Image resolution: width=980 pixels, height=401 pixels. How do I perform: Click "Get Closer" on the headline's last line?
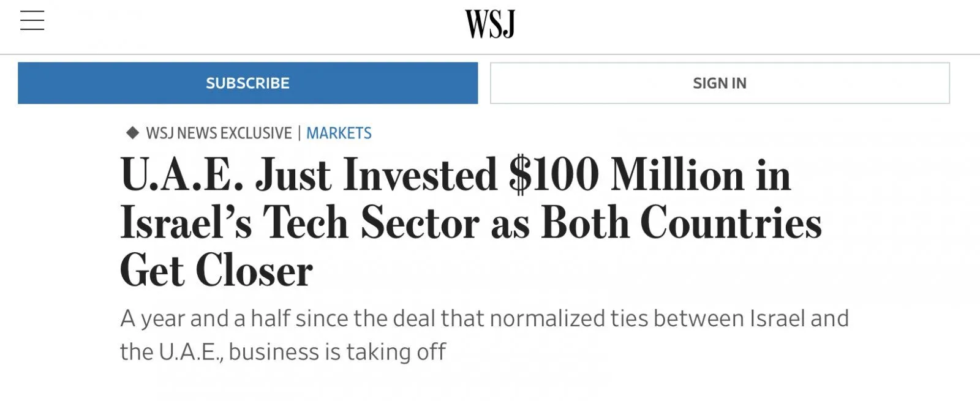(216, 271)
